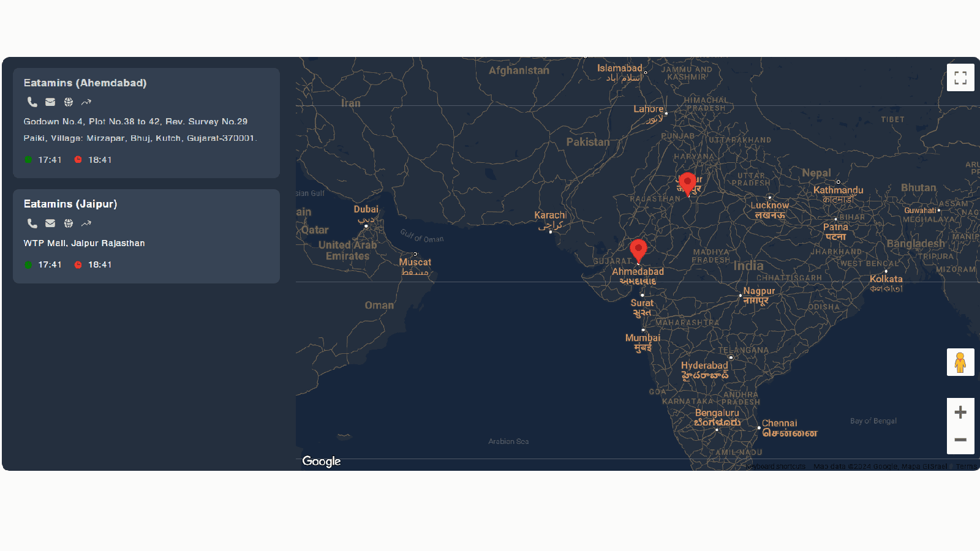
Task: Click the WTP Mall, Jaipur Rajasthan address
Action: coord(85,243)
